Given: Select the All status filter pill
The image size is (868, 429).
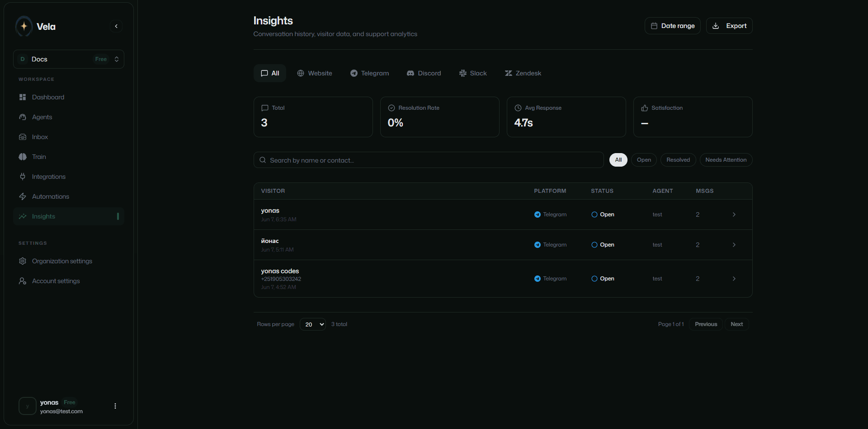Looking at the screenshot, I should [x=618, y=160].
